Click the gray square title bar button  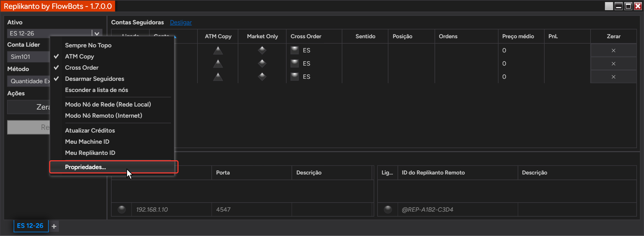tap(609, 6)
